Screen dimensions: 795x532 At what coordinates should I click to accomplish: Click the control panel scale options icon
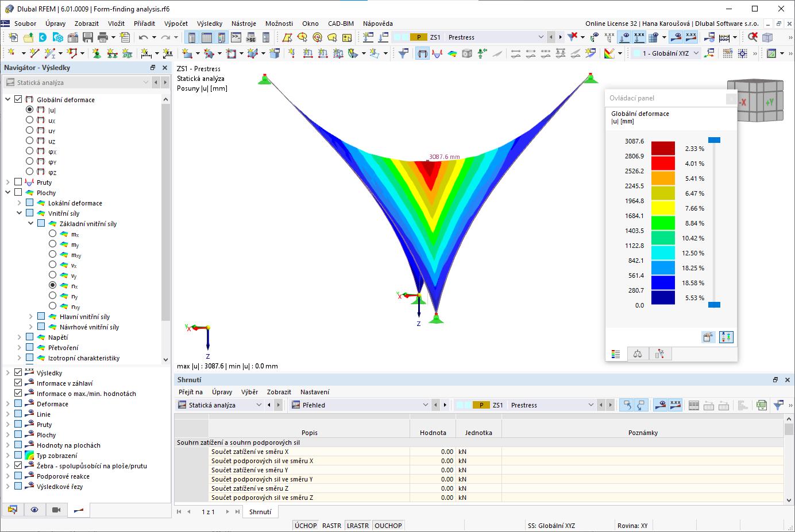pyautogui.click(x=726, y=337)
